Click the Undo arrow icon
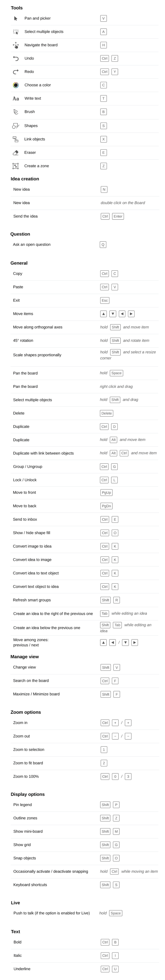The height and width of the screenshot is (980, 165). tap(15, 59)
